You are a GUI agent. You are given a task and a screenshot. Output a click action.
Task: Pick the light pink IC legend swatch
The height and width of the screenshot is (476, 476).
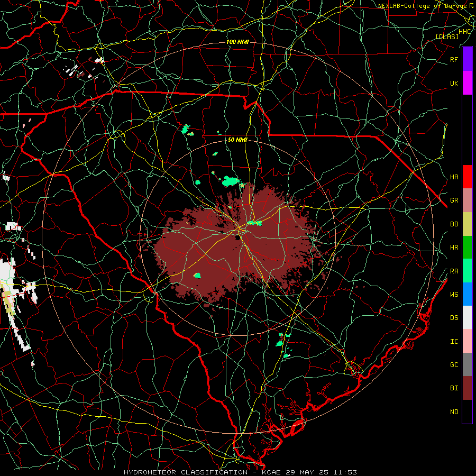click(x=467, y=341)
